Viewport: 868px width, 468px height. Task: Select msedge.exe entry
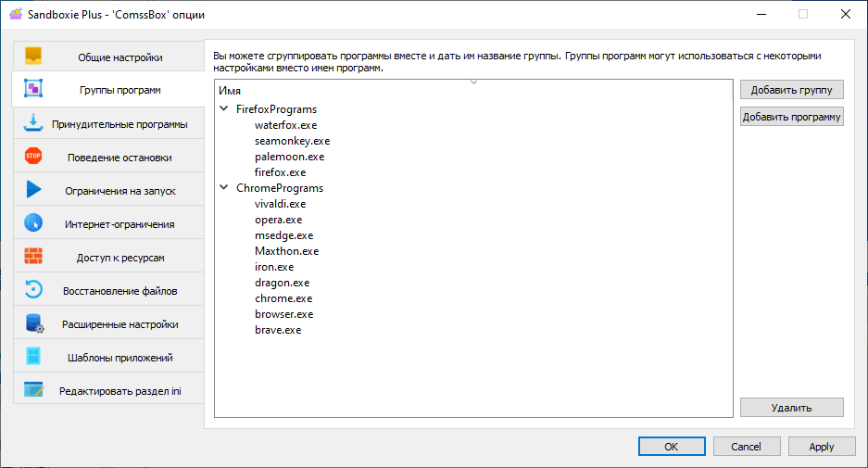pos(284,235)
